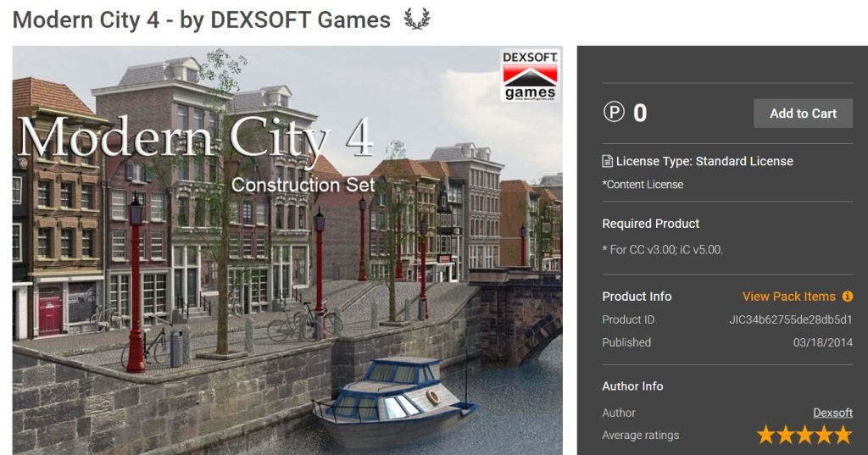
Task: Click the Modern City 4 preview image
Action: [x=287, y=250]
